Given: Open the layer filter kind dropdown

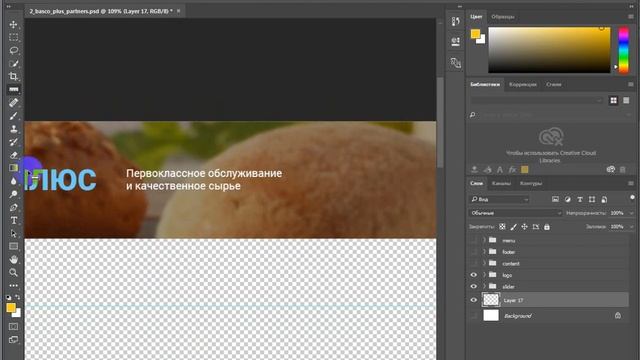Looking at the screenshot, I should (x=500, y=199).
